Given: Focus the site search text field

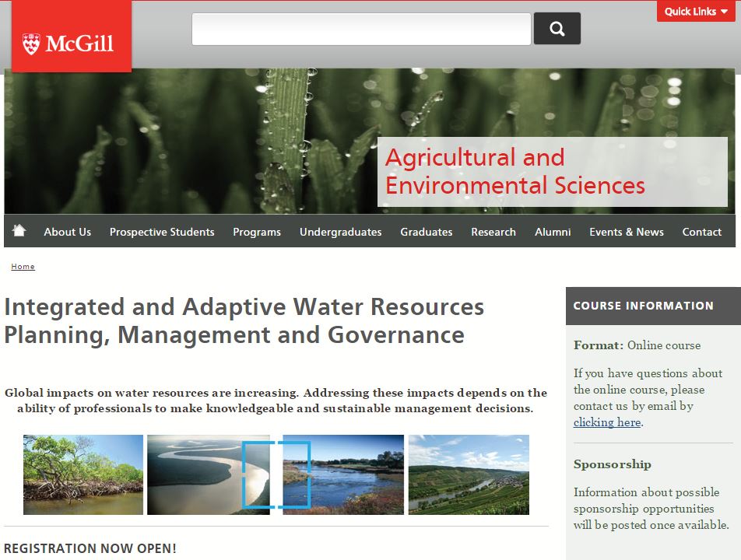Looking at the screenshot, I should [x=361, y=29].
